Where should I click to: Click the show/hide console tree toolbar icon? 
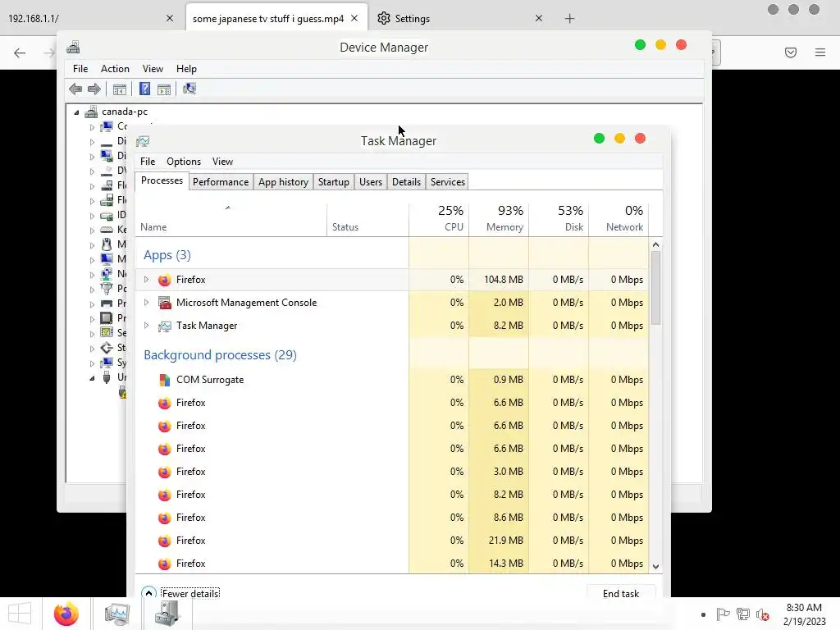[120, 89]
